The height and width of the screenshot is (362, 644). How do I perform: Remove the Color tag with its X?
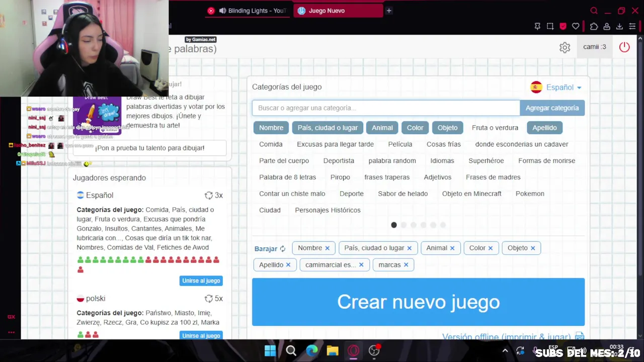(490, 248)
